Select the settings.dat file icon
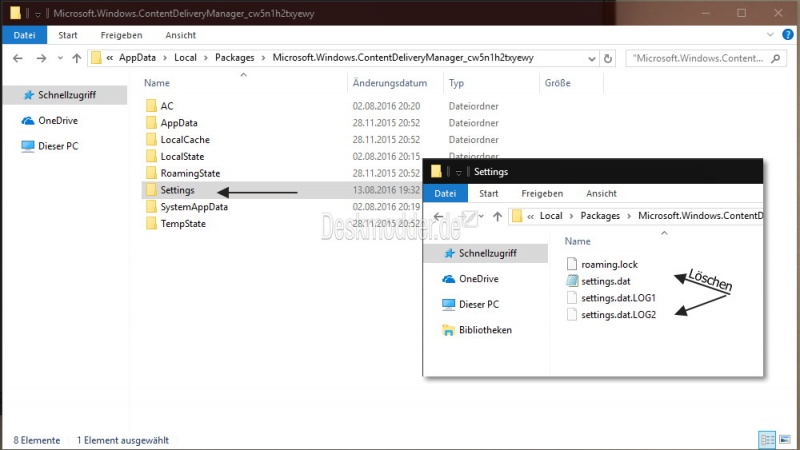The image size is (800, 450). pyautogui.click(x=571, y=281)
